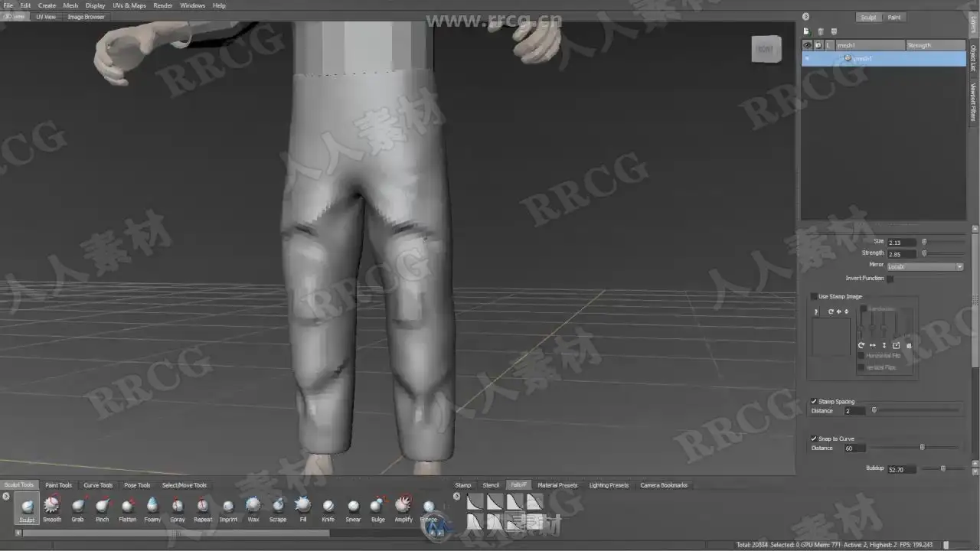Select the Wax brush tool
The height and width of the screenshot is (551, 980).
point(253,508)
